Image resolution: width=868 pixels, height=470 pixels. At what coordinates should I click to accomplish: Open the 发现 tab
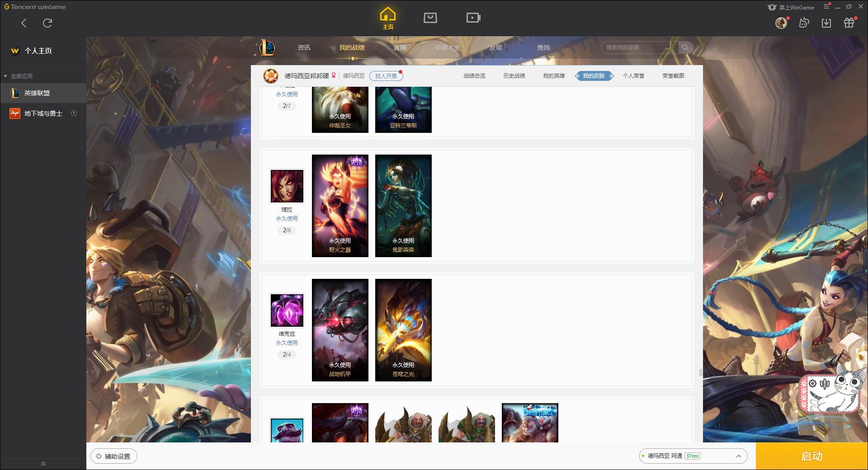pyautogui.click(x=495, y=47)
